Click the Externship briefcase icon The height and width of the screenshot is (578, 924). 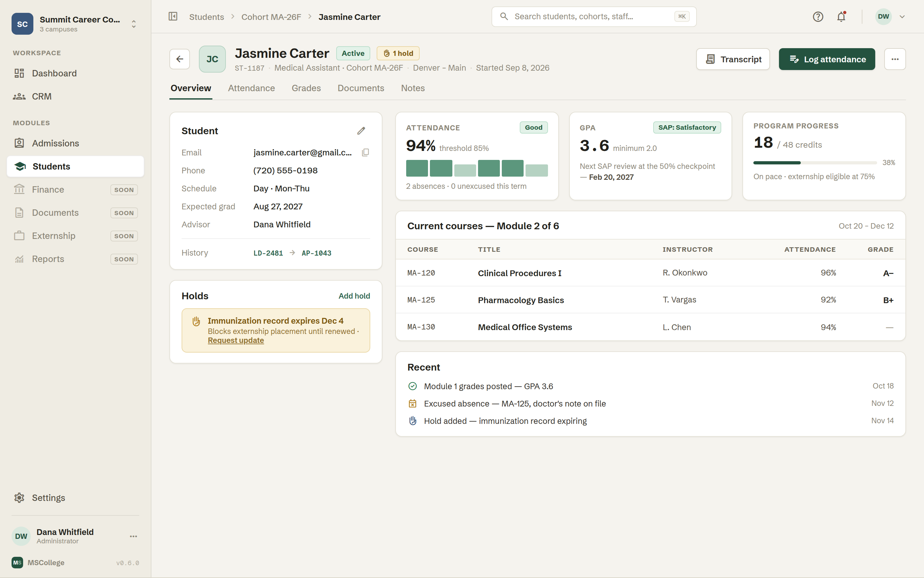click(19, 235)
